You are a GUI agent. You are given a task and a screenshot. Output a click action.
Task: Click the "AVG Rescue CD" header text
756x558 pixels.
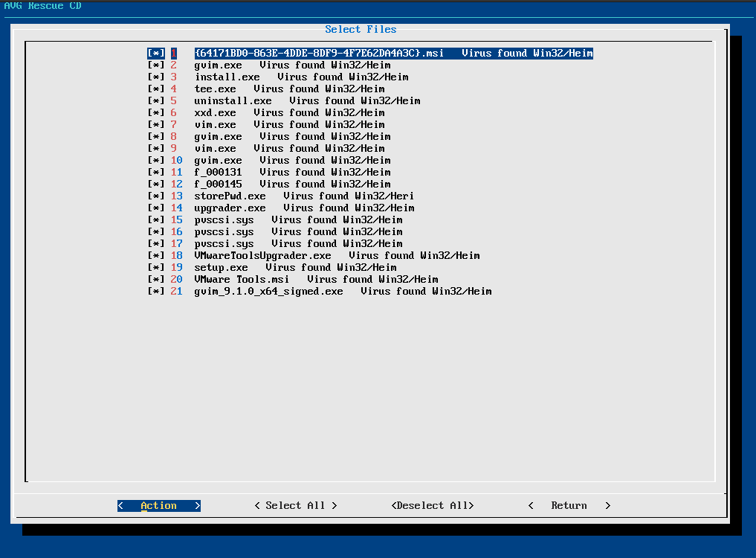(42, 6)
